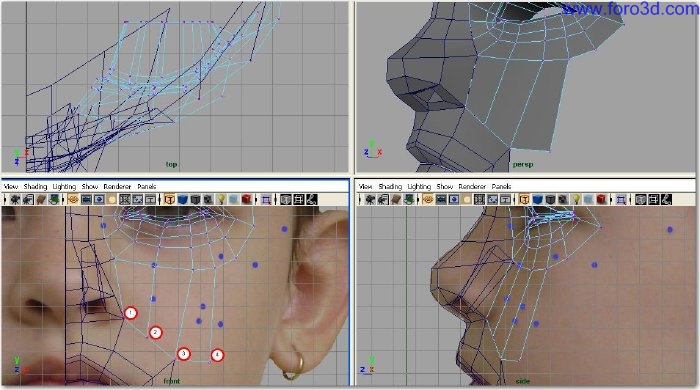Click red High Quality cube in side panel

click(x=601, y=199)
